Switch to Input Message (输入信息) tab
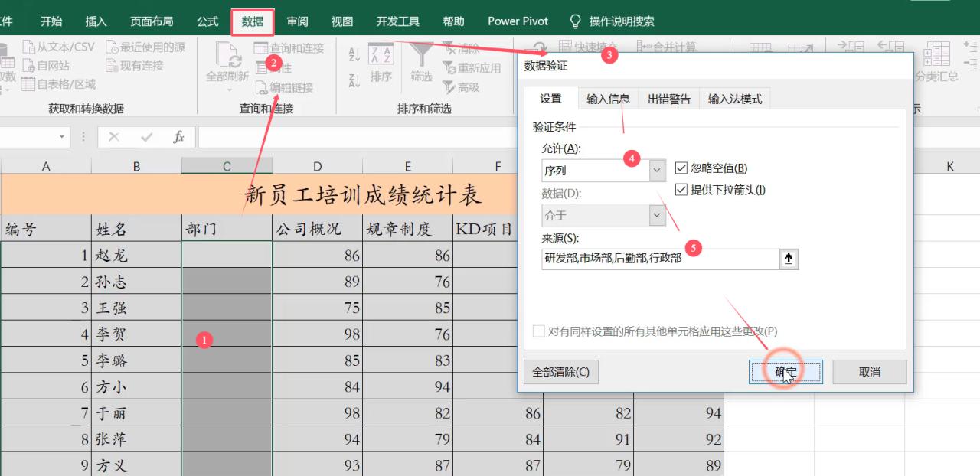 (608, 99)
